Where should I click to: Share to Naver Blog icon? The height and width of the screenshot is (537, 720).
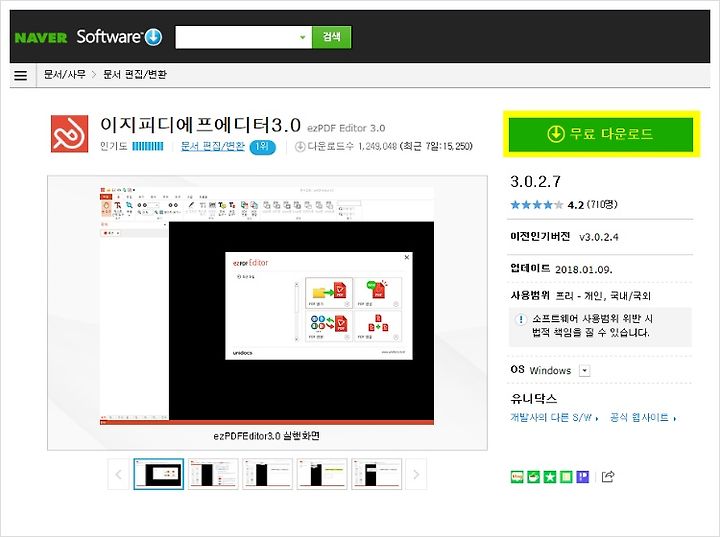[517, 477]
